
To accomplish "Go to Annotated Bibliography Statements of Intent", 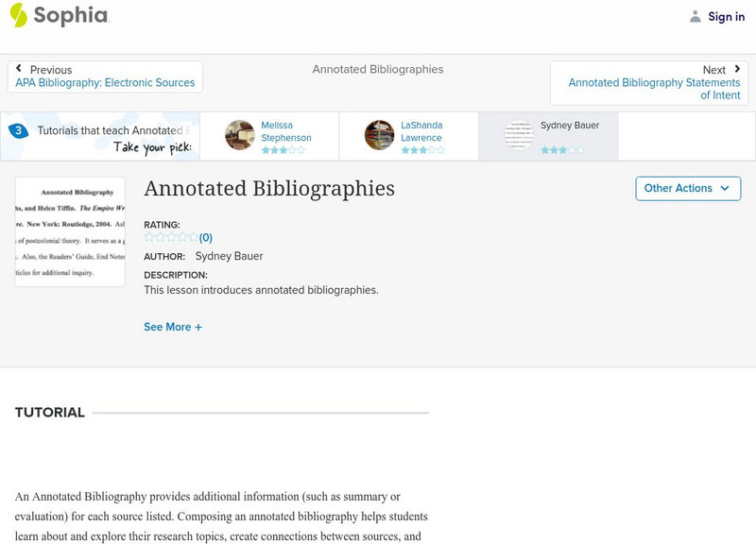I will pos(654,90).
